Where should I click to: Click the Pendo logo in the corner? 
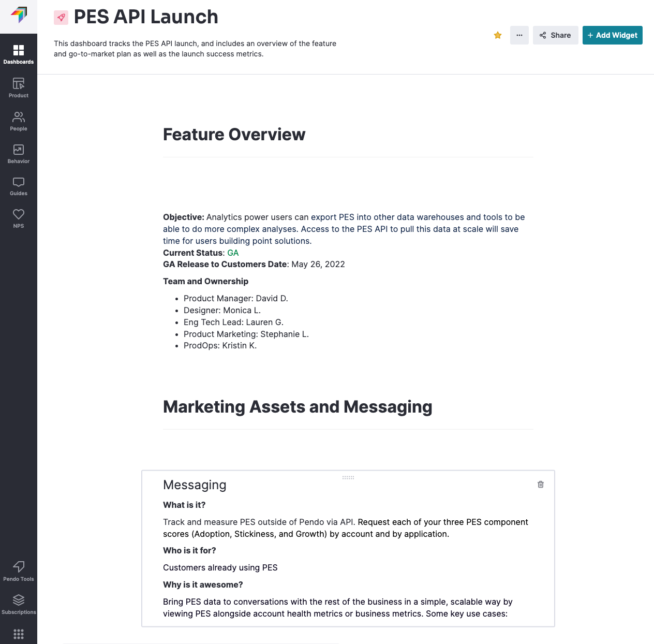point(19,15)
